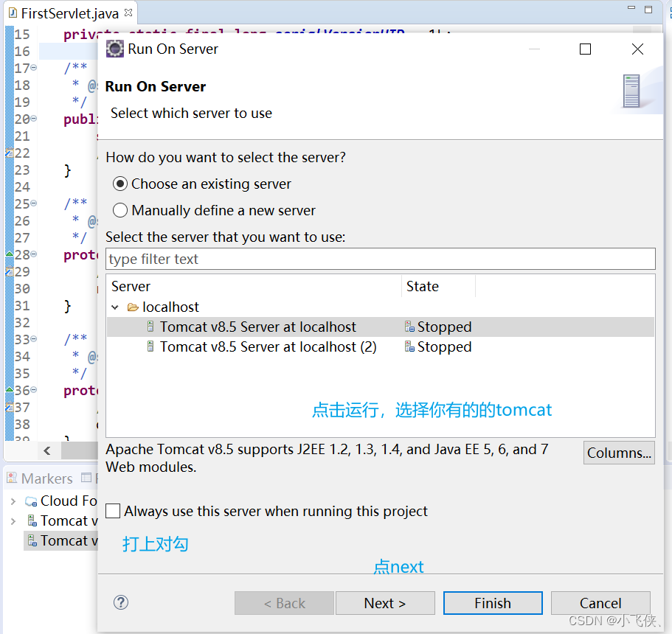Minimize the editor pane
Screen dimensions: 672x634
coord(631,7)
